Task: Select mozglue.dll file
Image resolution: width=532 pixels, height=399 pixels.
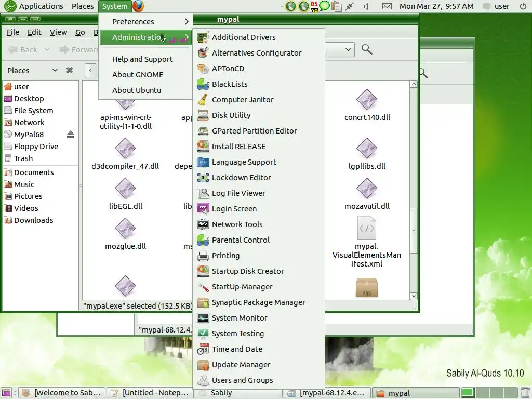Action: tap(126, 234)
